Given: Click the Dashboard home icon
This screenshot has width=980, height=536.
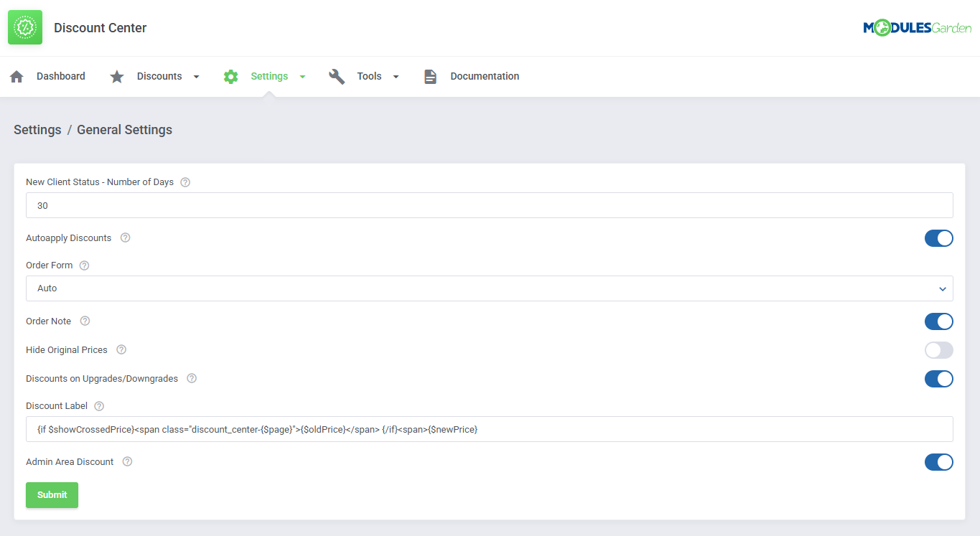Looking at the screenshot, I should click(17, 77).
